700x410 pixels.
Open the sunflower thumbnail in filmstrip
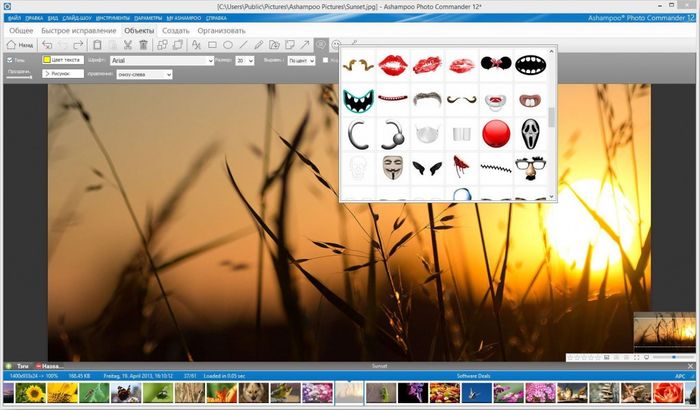coord(30,393)
